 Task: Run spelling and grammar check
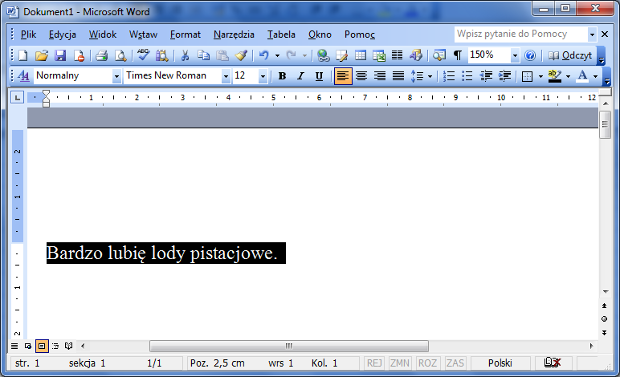(143, 55)
